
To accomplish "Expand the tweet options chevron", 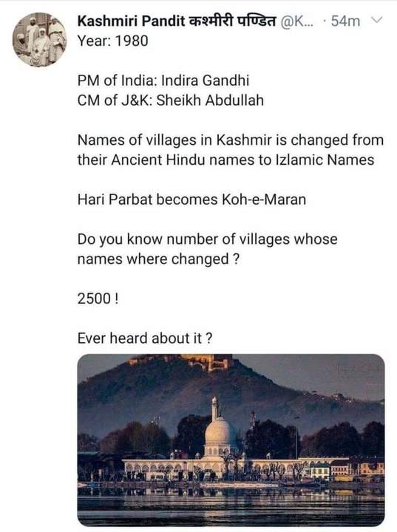I will click(x=376, y=21).
